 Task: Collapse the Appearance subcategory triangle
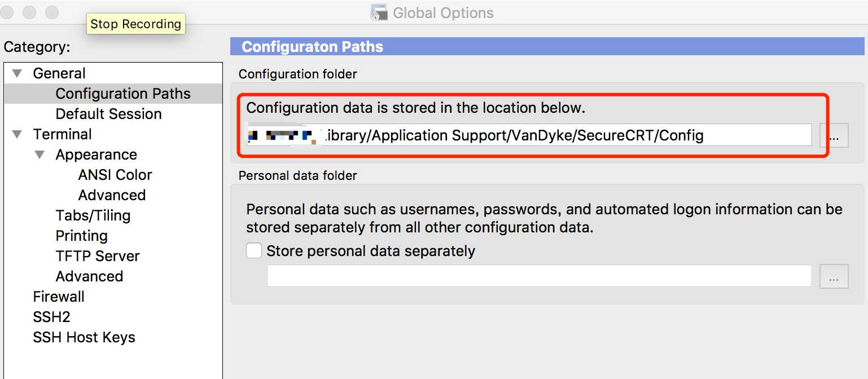pos(40,155)
